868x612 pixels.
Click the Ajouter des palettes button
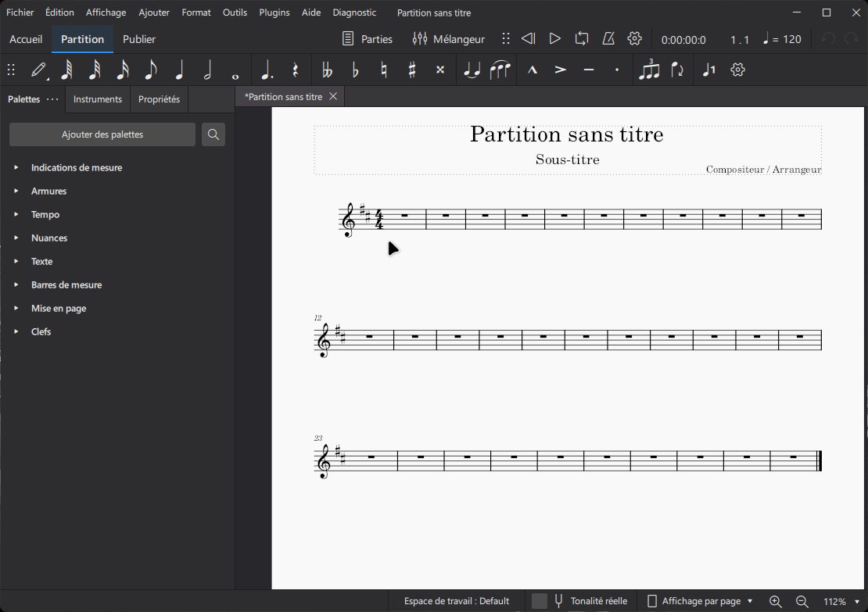102,134
